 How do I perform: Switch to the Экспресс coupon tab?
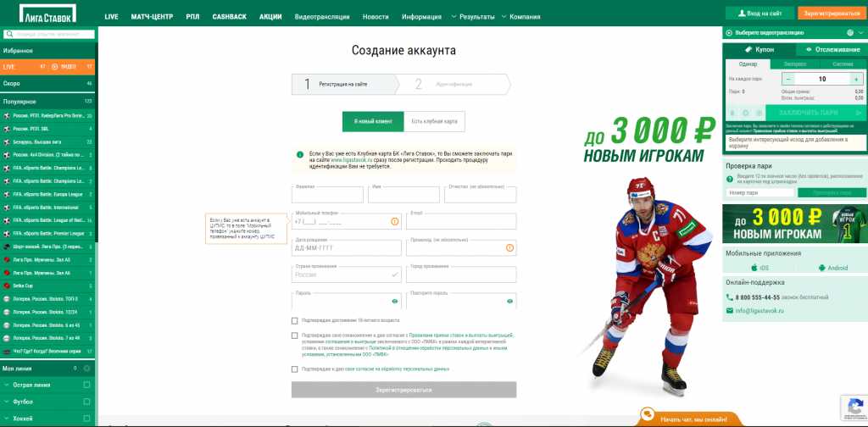click(795, 64)
